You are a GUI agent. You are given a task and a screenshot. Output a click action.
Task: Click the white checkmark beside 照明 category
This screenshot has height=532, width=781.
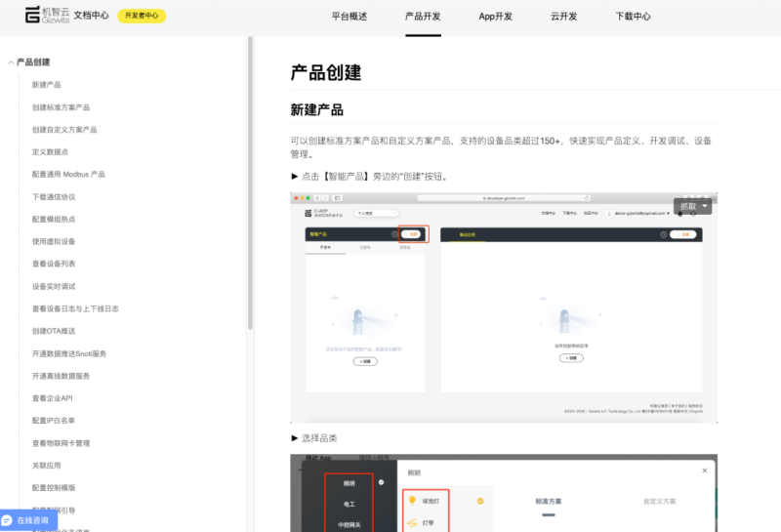point(381,482)
